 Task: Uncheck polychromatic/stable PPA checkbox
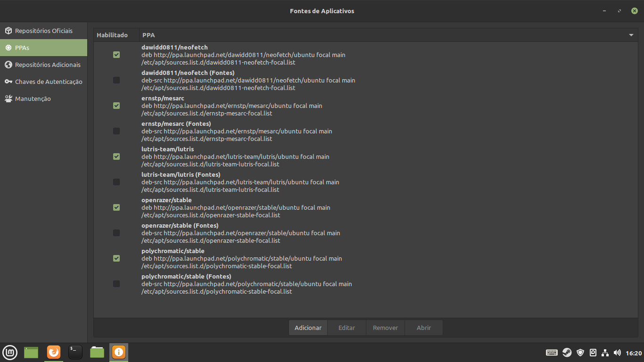[x=116, y=258]
